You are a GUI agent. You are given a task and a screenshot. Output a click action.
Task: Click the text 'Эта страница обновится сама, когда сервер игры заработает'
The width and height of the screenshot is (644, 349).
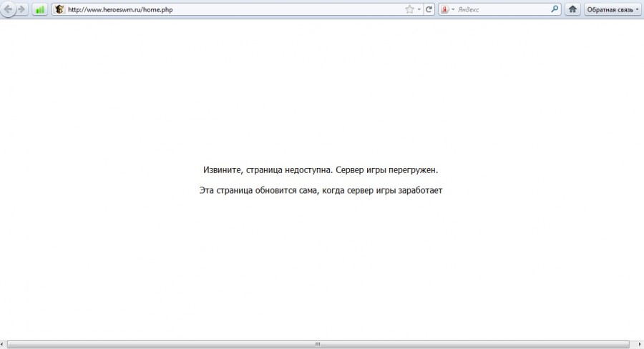(321, 190)
